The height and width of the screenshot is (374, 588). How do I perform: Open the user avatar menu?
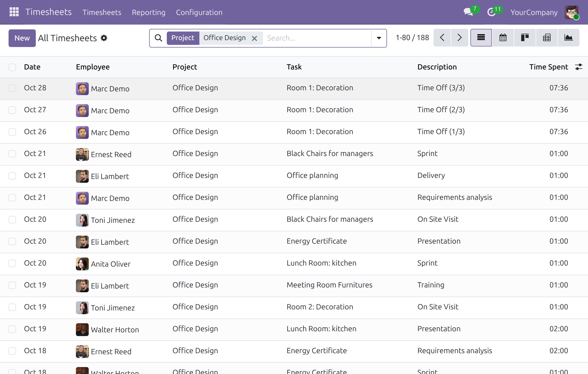tap(571, 12)
